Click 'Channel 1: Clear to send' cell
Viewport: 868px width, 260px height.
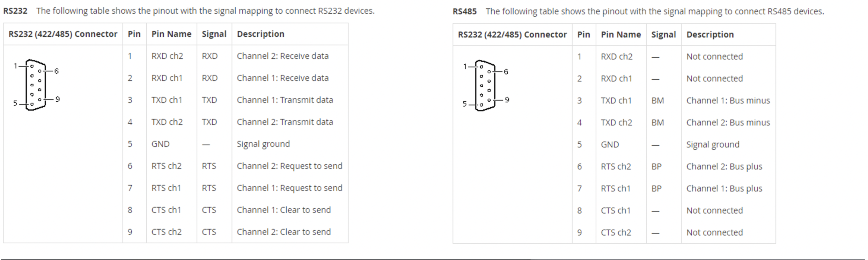[x=284, y=210]
